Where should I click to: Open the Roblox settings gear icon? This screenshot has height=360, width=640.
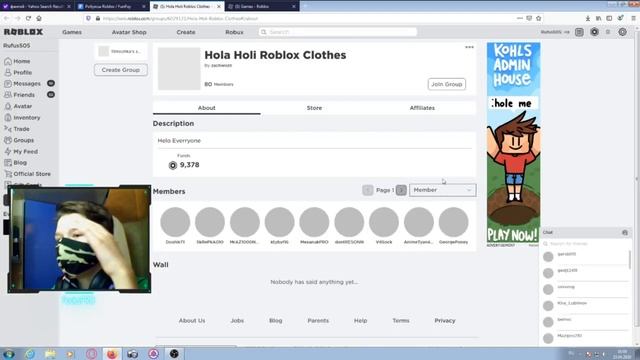click(x=622, y=32)
